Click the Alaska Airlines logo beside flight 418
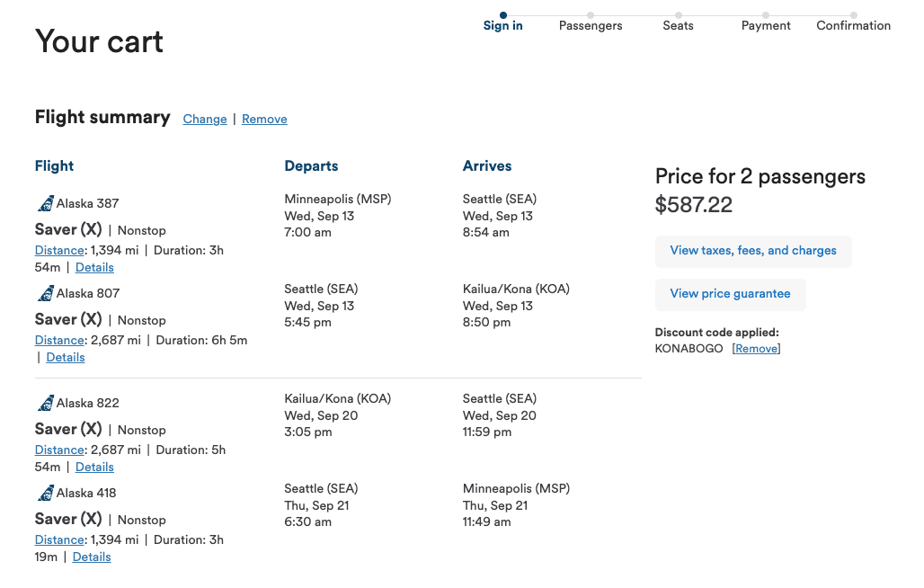This screenshot has width=924, height=588. click(45, 492)
